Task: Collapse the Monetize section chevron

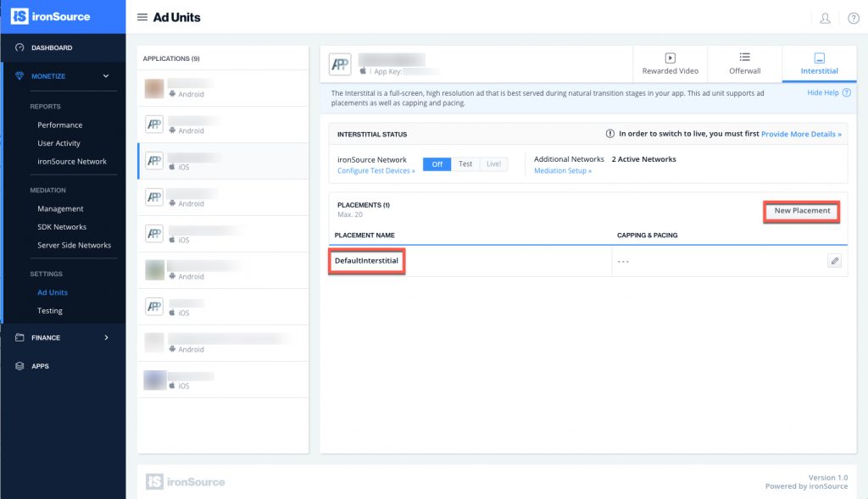Action: (106, 75)
